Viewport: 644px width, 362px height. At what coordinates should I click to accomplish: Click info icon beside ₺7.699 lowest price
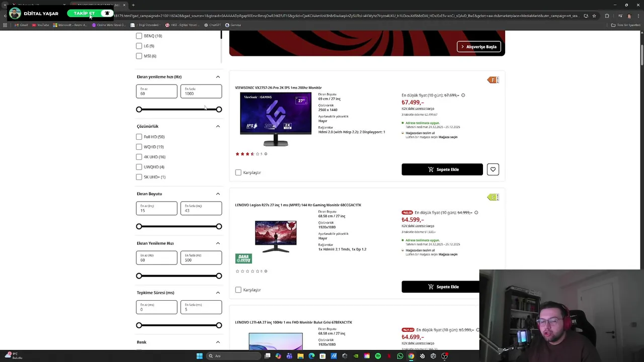(x=463, y=95)
